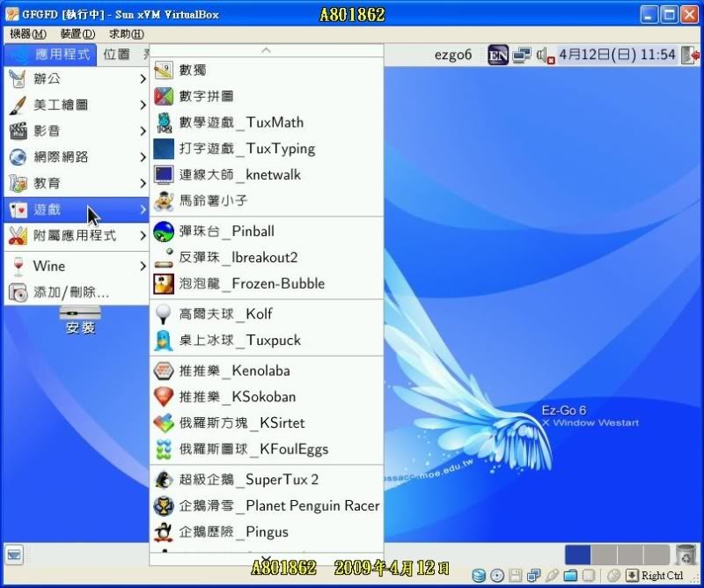Viewport: 704px width, 588px height.
Task: Expand the 附屬應用程式 accessories submenu arrow
Action: [x=143, y=236]
